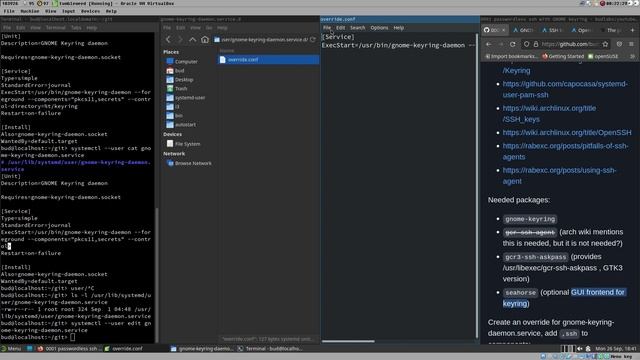This screenshot has width=640, height=360.
Task: Switch to OpenSSH Arch wiki tab
Action: point(581,30)
